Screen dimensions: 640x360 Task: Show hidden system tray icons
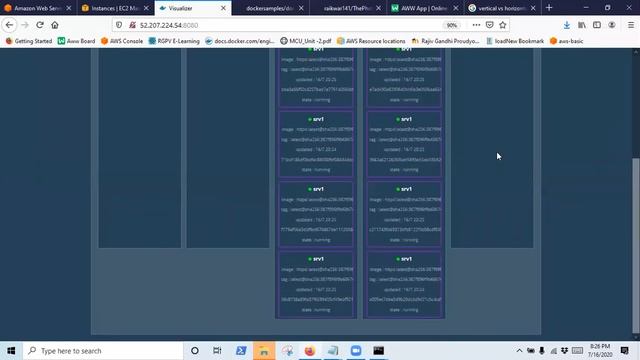tap(519, 351)
